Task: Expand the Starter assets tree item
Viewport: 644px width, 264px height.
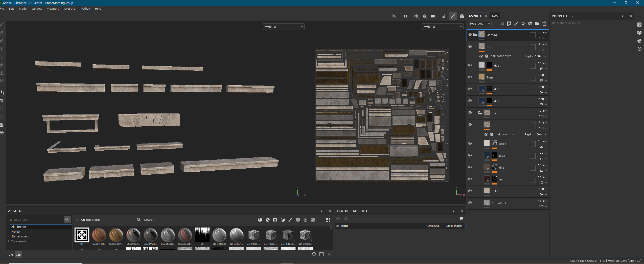Action: (x=9, y=236)
